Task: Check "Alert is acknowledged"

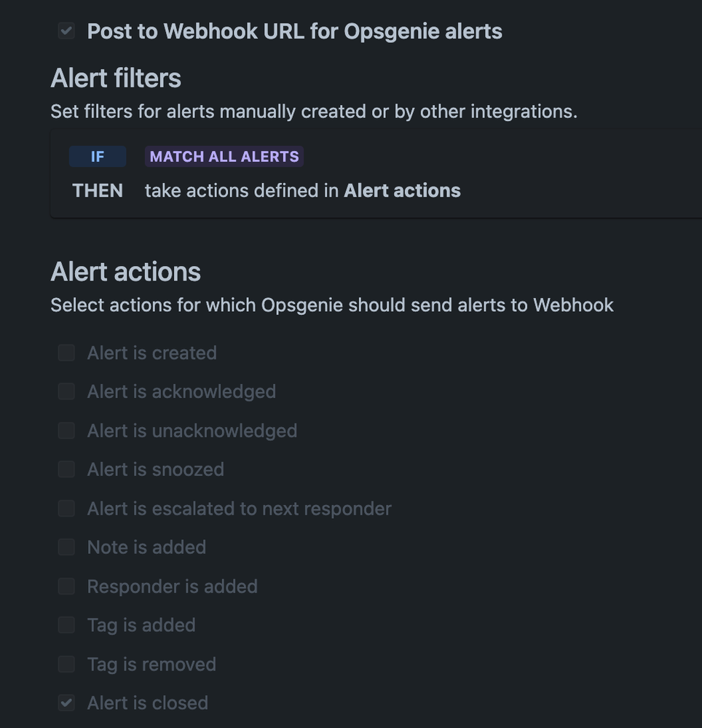Action: pos(66,391)
